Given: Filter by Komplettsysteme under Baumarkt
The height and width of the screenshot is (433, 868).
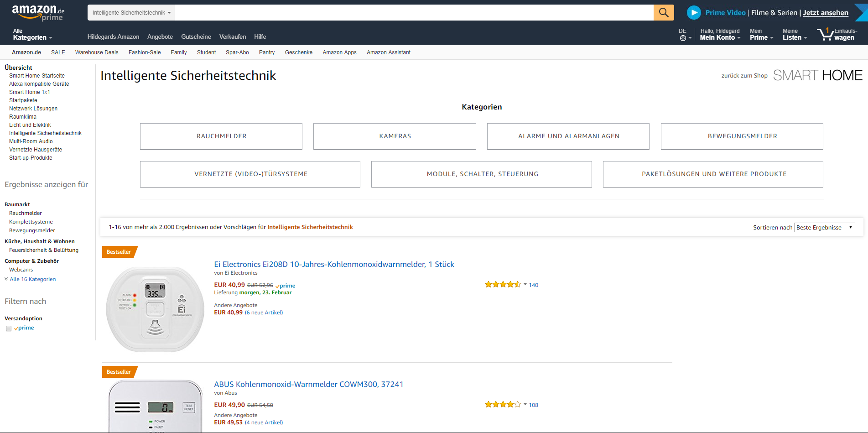Looking at the screenshot, I should tap(31, 222).
